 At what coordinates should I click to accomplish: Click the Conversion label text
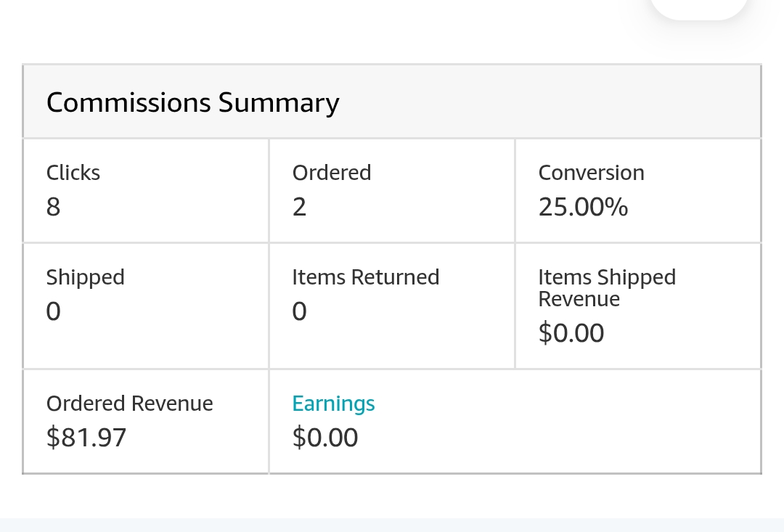tap(591, 173)
